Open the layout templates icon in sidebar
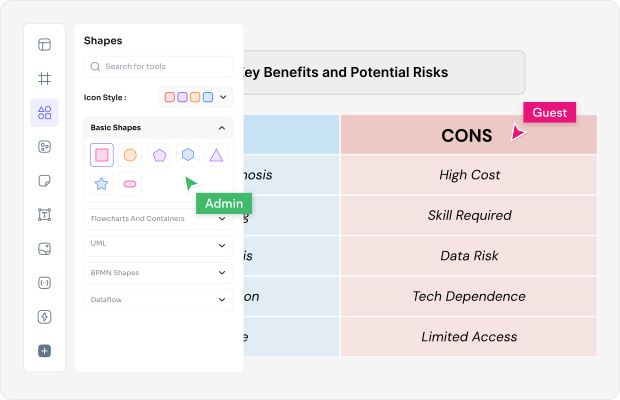The height and width of the screenshot is (400, 620). pos(44,44)
